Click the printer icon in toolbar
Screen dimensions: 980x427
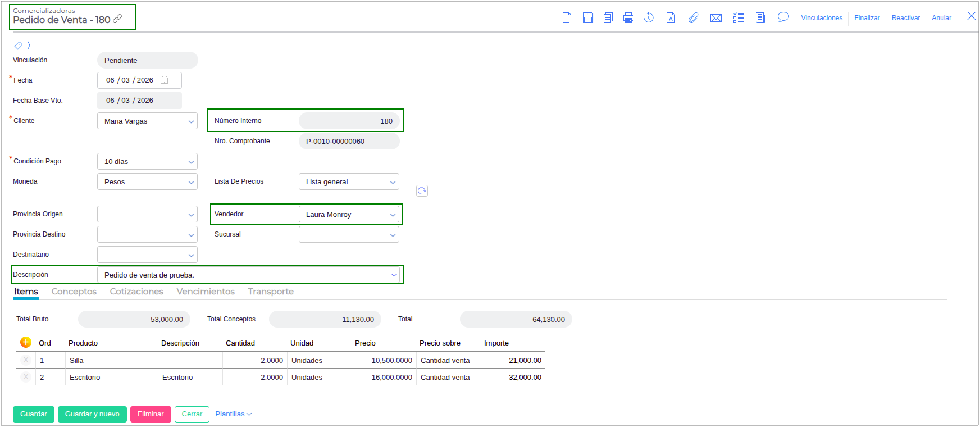[628, 18]
